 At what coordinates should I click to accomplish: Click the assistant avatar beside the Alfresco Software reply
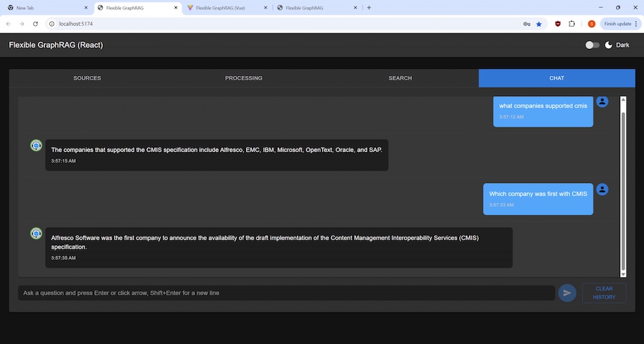pos(37,233)
